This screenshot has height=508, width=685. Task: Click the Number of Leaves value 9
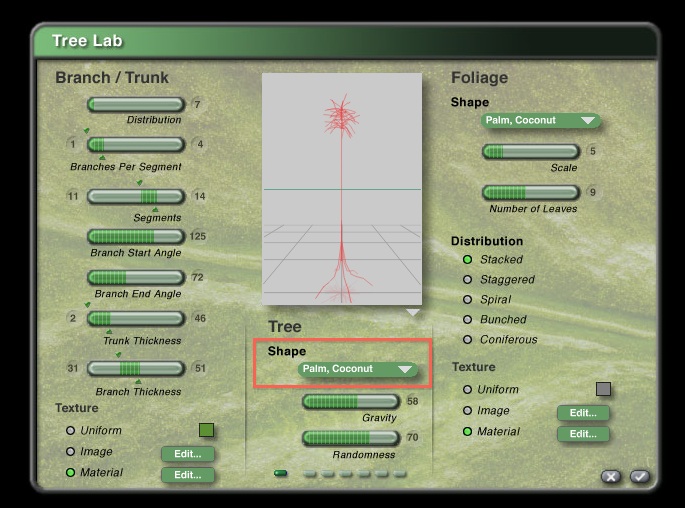pos(593,192)
